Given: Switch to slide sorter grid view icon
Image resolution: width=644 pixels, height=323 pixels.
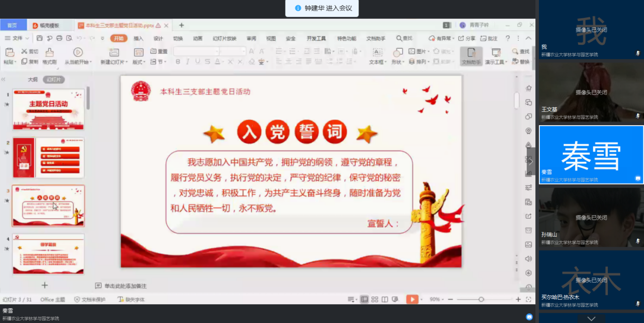Looking at the screenshot, I should [x=375, y=300].
